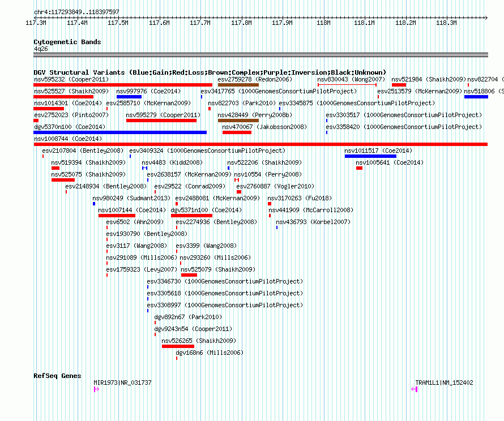This screenshot has height=421, width=504.
Task: Click the chr4:117293849..118397597 coordinate label
Action: click(x=76, y=12)
